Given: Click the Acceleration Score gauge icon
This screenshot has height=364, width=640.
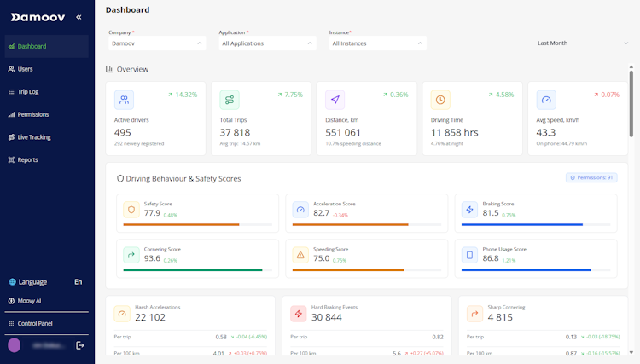Looking at the screenshot, I should click(x=300, y=210).
